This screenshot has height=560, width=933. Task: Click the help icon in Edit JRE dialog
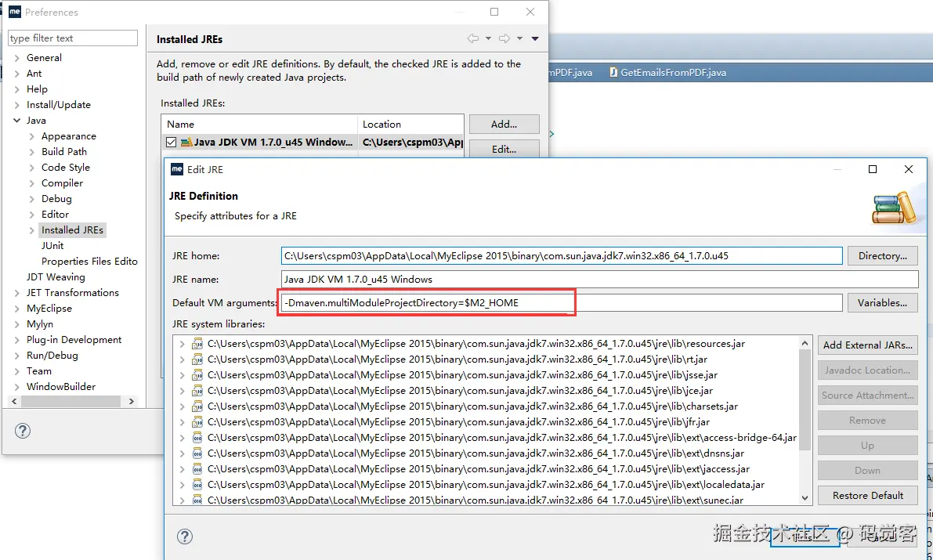(x=185, y=537)
